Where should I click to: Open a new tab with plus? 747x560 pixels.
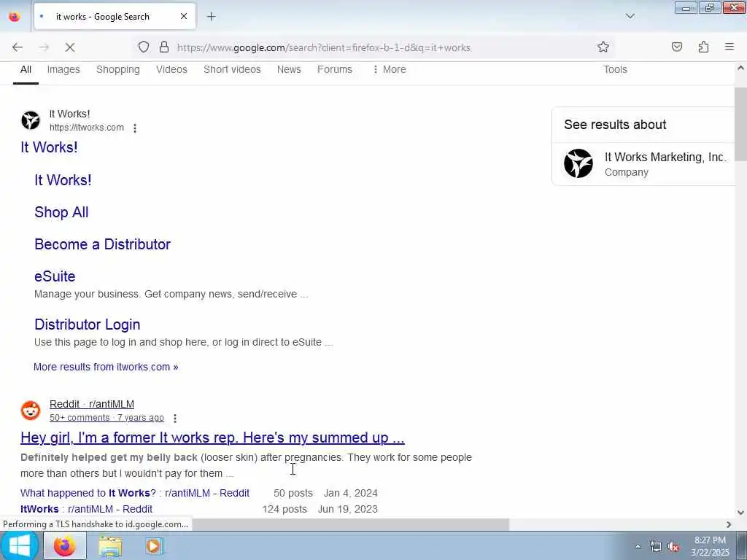tap(211, 17)
